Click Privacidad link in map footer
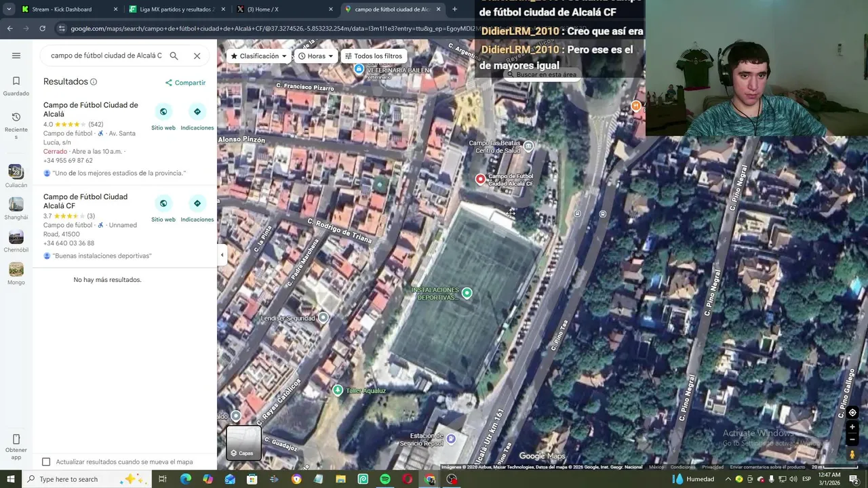 (x=713, y=467)
